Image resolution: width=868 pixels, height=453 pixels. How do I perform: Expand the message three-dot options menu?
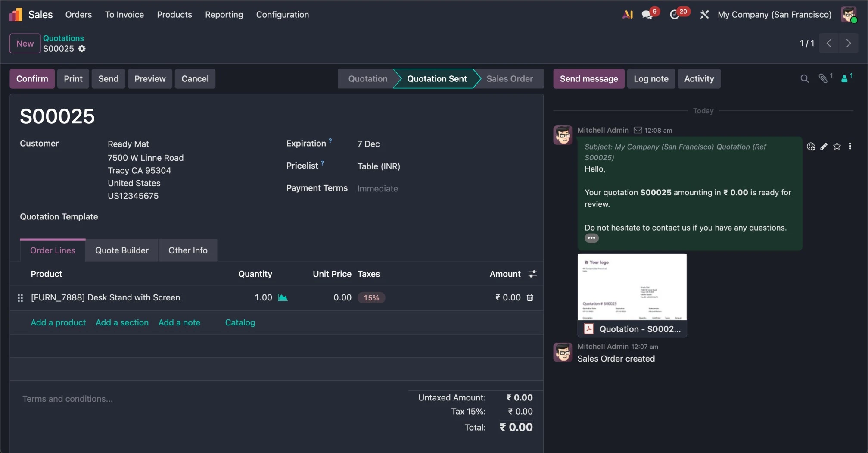click(x=850, y=147)
